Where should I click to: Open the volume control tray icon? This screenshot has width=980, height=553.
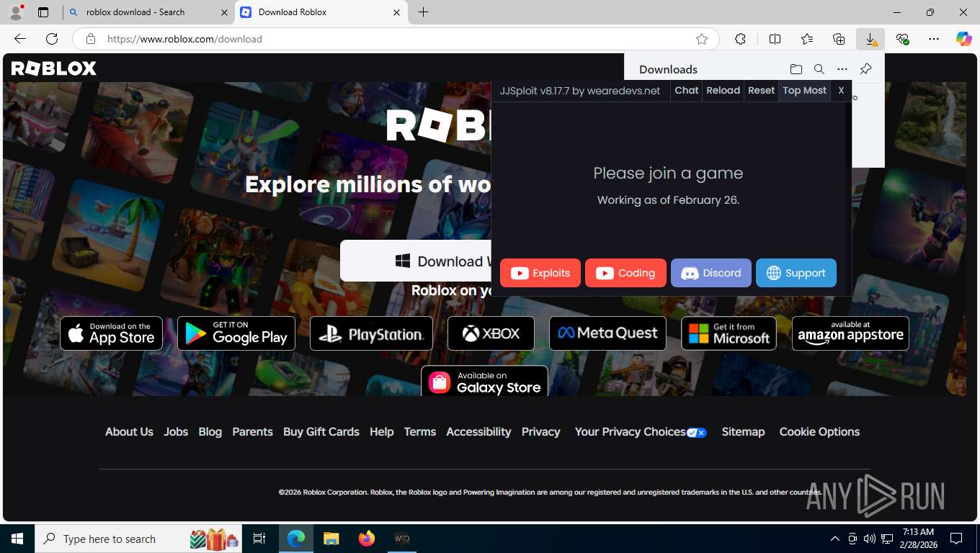pos(870,539)
